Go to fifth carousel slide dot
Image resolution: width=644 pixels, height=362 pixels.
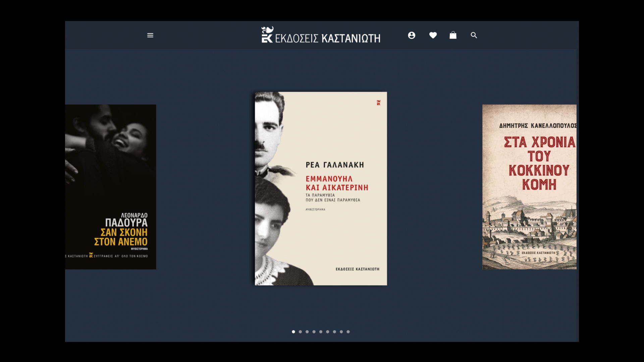321,332
